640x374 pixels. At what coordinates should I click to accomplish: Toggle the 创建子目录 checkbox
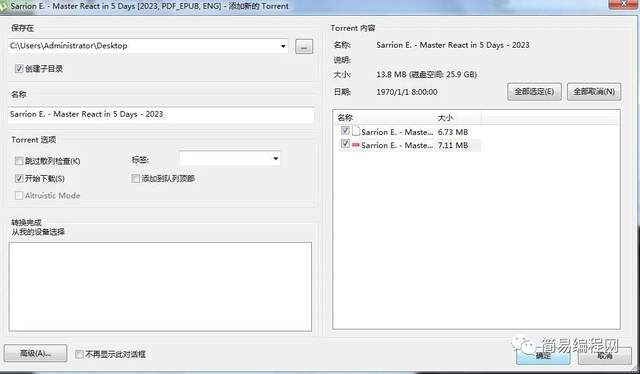(19, 69)
